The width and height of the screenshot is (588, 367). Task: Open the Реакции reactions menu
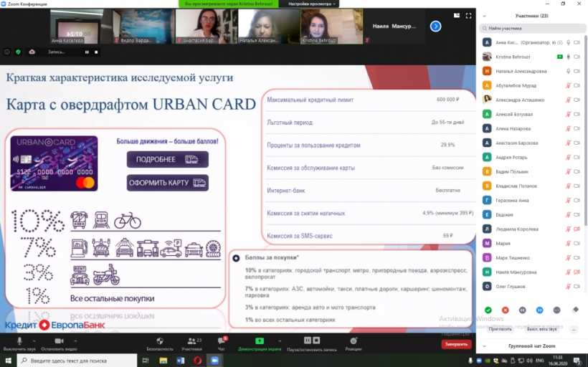tap(354, 340)
